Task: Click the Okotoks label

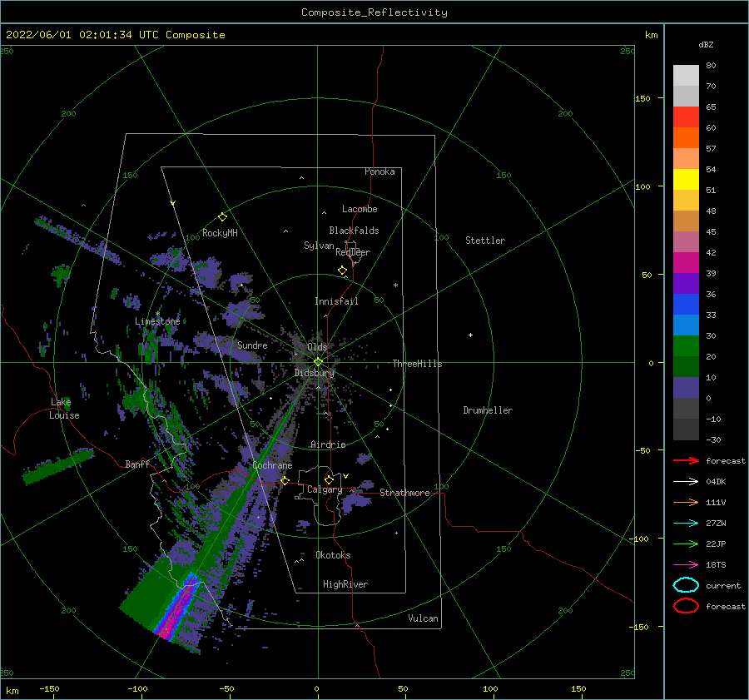Action: (333, 555)
